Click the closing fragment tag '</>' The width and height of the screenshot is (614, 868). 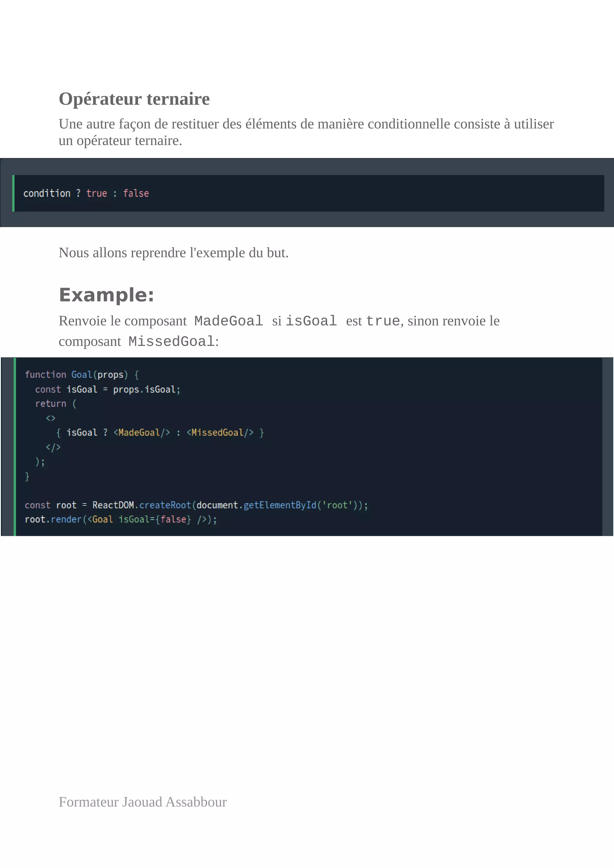point(53,447)
